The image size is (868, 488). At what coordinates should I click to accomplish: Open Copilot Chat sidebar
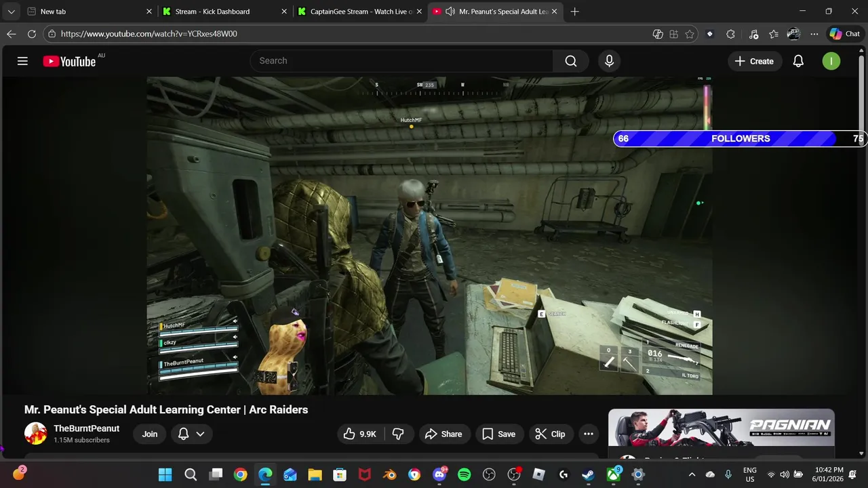point(845,34)
